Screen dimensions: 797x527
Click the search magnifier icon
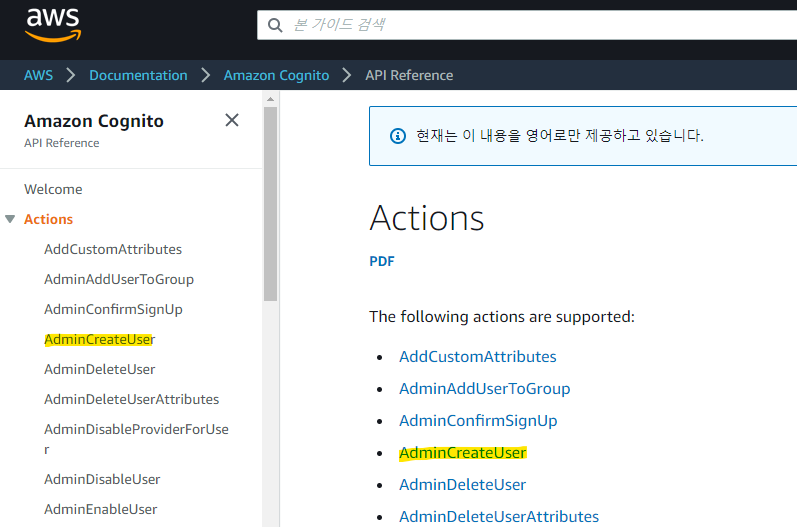coord(275,25)
